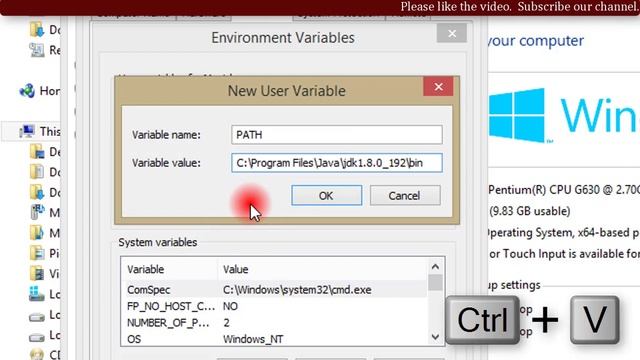
Task: Click C:\Windows\system32\cmd.exe value cell
Action: 297,290
